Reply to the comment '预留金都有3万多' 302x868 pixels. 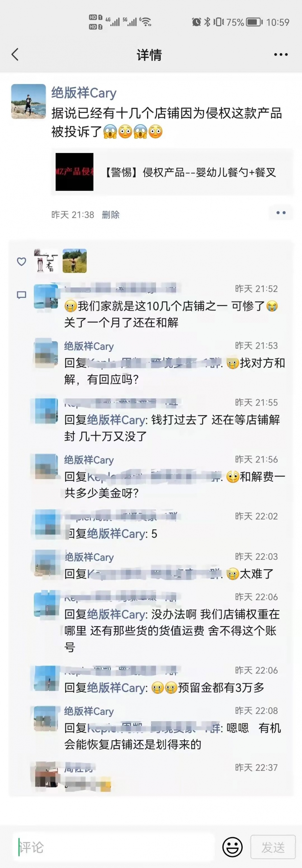pyautogui.click(x=164, y=687)
